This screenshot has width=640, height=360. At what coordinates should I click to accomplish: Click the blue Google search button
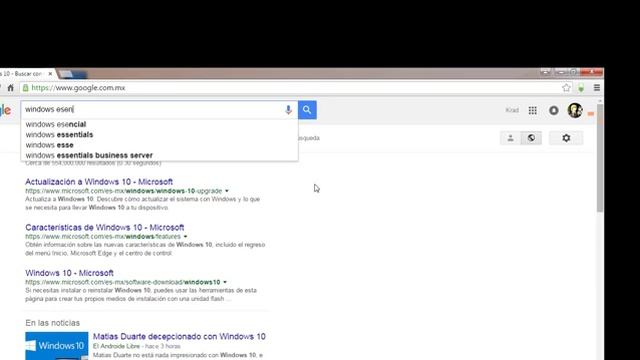[x=307, y=110]
